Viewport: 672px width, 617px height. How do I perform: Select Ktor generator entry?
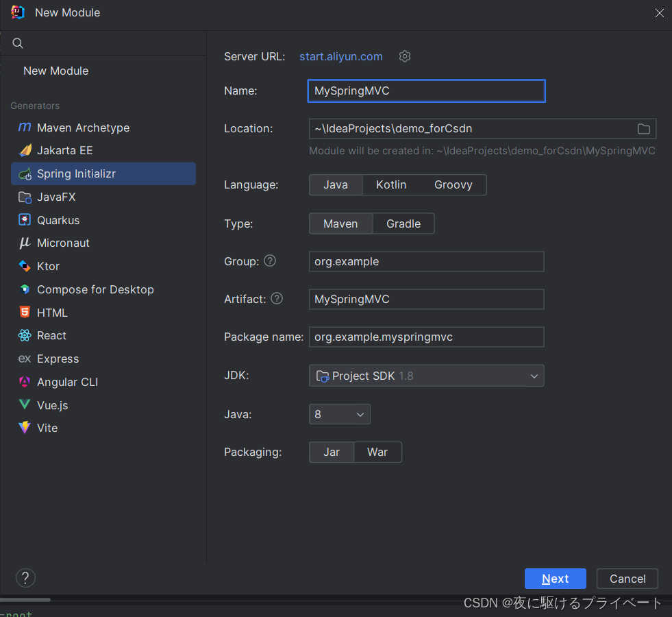103,266
